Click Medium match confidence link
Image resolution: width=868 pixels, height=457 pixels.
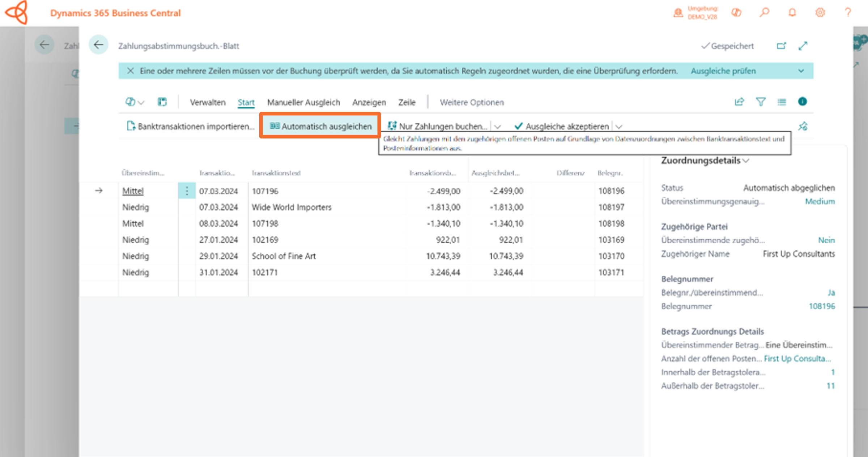[x=820, y=201]
